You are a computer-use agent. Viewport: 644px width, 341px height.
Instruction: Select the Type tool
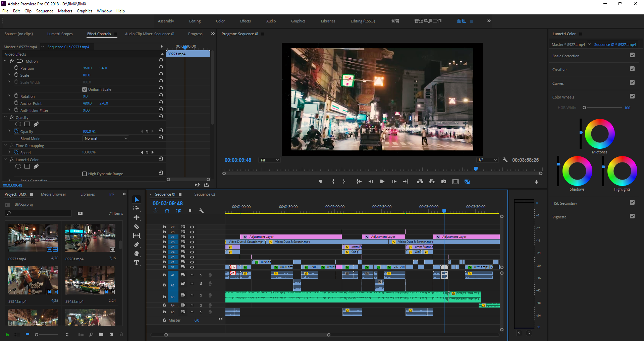tap(137, 263)
